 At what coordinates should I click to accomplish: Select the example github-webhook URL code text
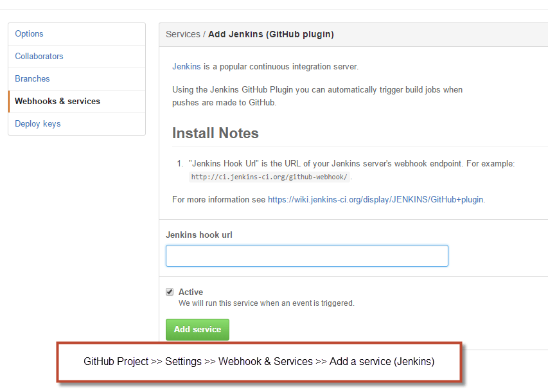point(269,177)
